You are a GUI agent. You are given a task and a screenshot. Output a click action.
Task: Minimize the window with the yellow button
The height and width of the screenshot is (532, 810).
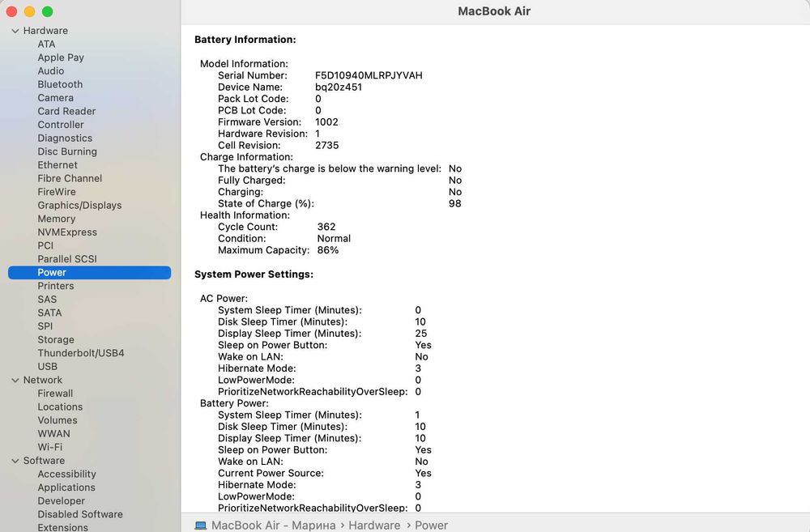coord(29,12)
